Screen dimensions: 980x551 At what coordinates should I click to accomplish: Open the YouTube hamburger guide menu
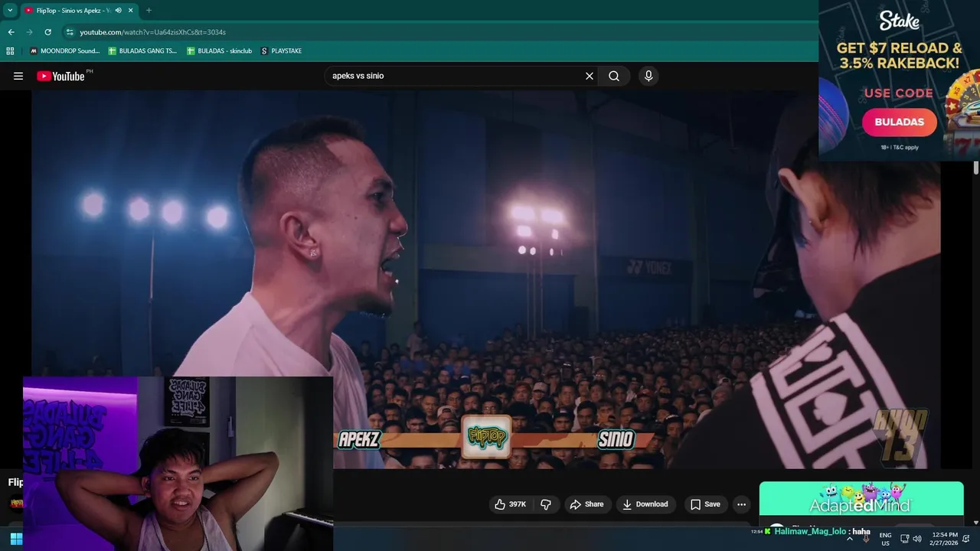coord(18,76)
